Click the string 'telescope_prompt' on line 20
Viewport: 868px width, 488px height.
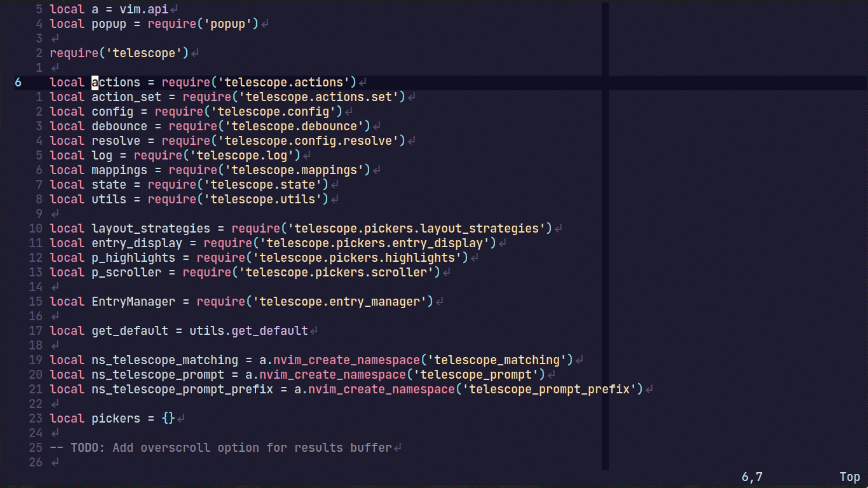476,375
